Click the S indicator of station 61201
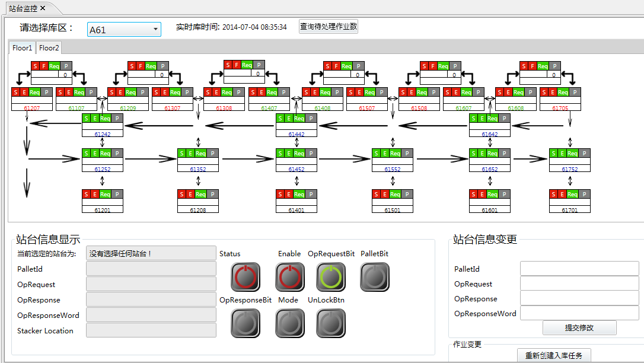Screen dimensions: 644x363 tap(86, 194)
